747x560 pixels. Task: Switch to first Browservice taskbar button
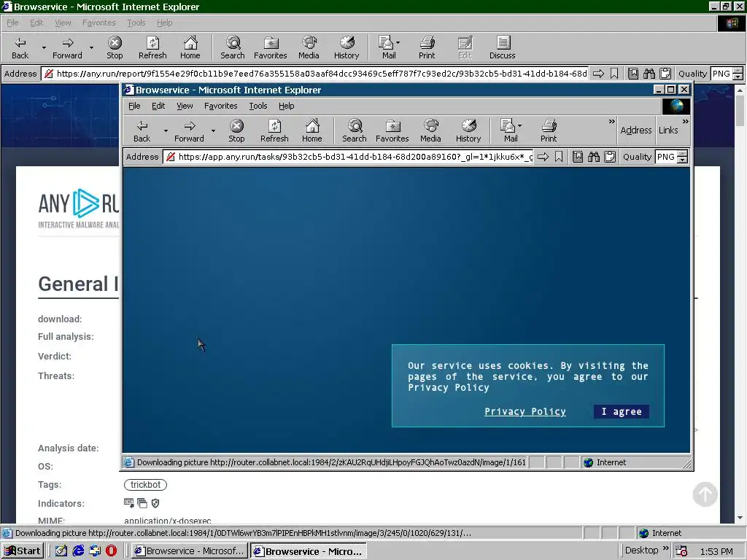click(x=189, y=551)
